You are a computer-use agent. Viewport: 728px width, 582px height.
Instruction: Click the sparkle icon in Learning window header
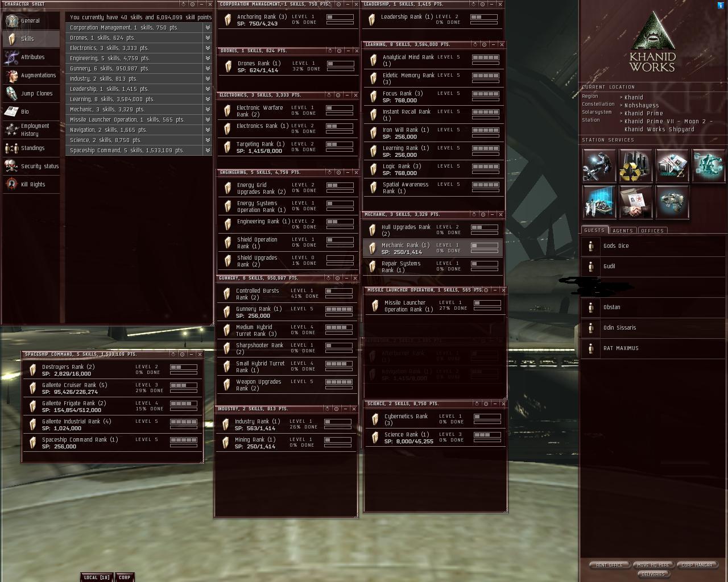tap(474, 44)
